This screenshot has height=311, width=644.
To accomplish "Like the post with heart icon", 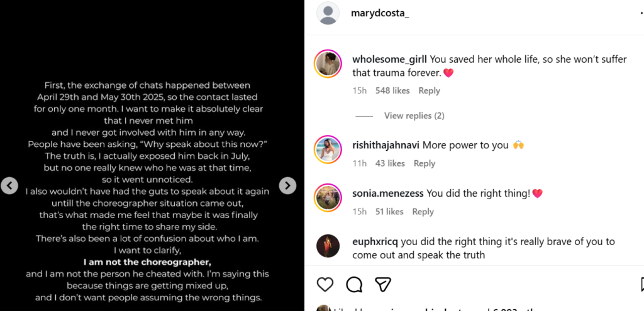I will click(325, 285).
